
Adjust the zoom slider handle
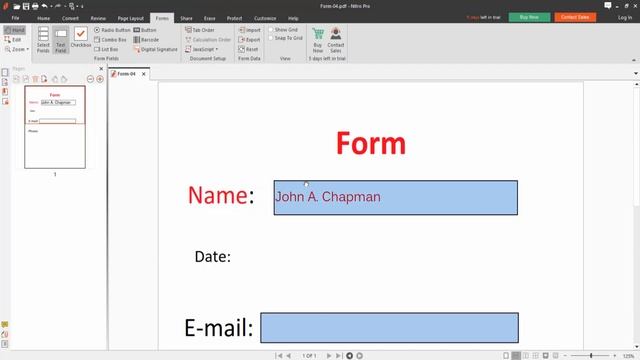pyautogui.click(x=591, y=356)
